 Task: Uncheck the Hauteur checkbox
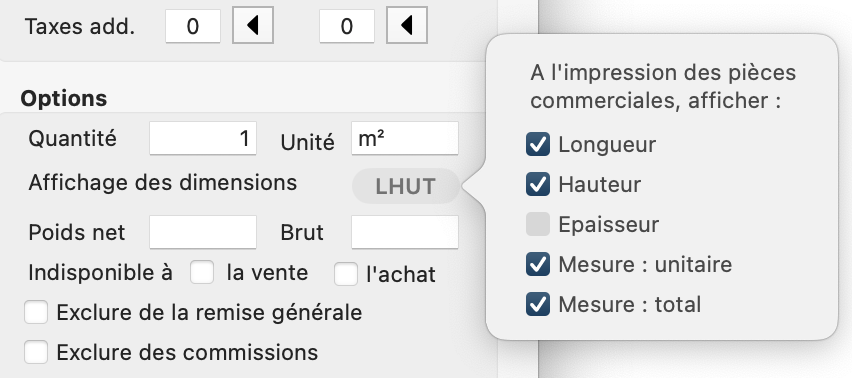538,185
